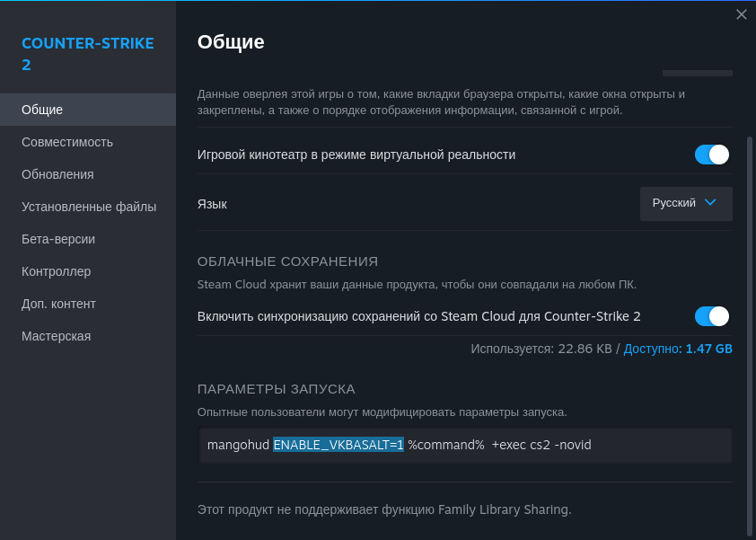
Task: Click the mangohud word in launch options
Action: [x=238, y=445]
